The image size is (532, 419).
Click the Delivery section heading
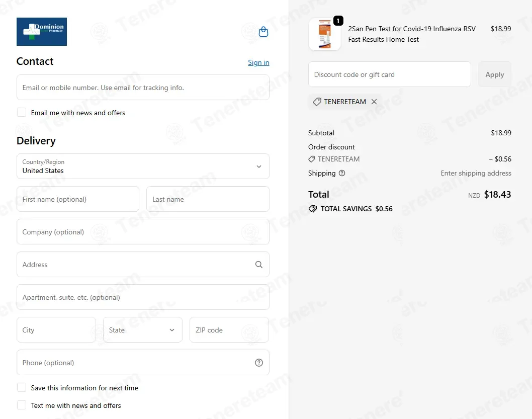coord(36,141)
